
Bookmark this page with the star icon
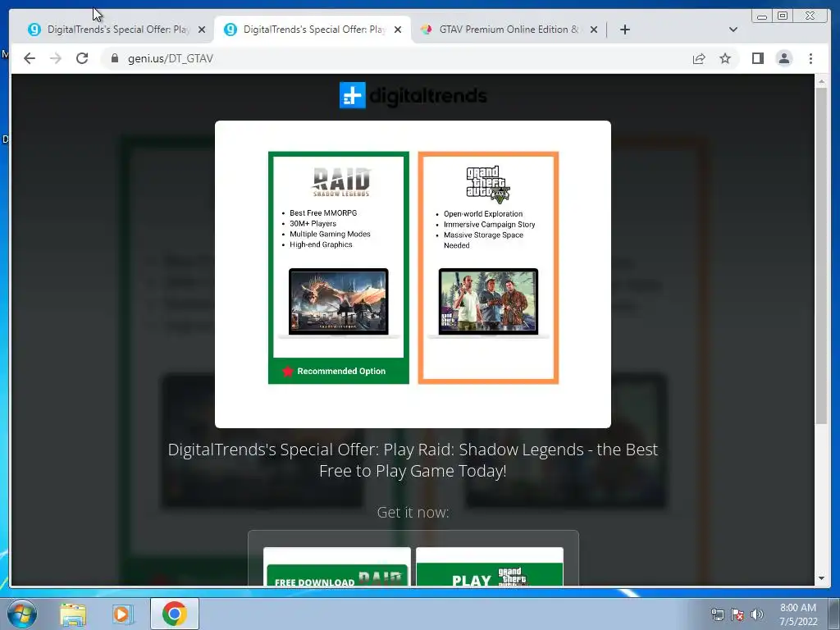coord(725,58)
